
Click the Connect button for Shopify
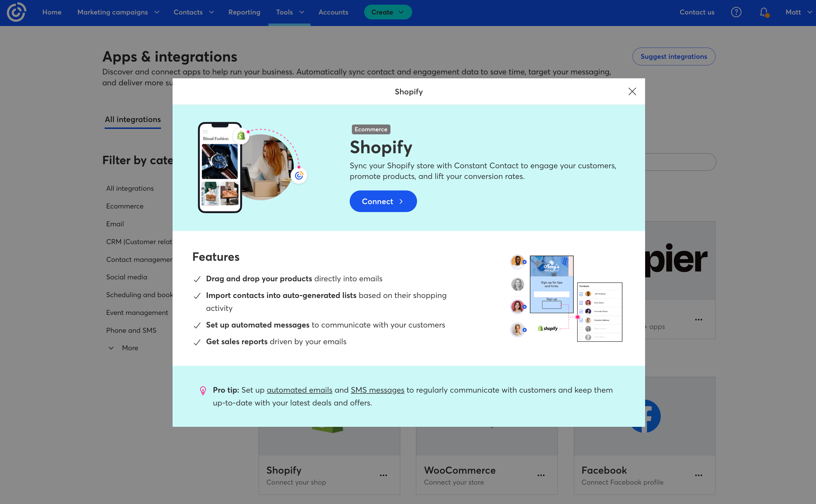click(383, 201)
